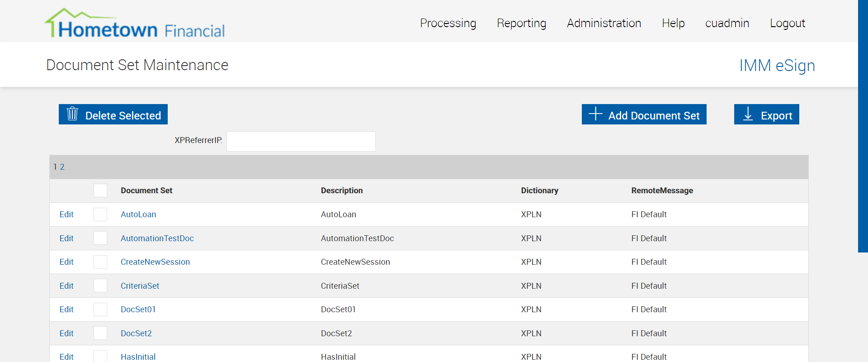The height and width of the screenshot is (362, 868).
Task: Open the Processing menu
Action: click(x=448, y=23)
